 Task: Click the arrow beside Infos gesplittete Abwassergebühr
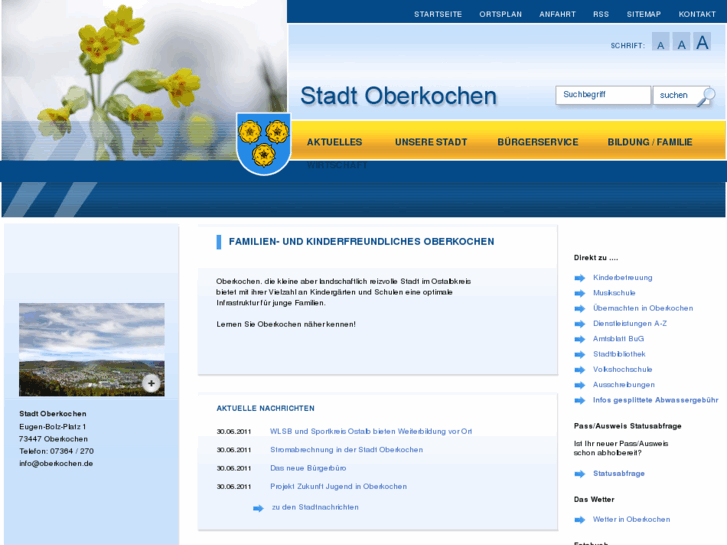coord(580,400)
